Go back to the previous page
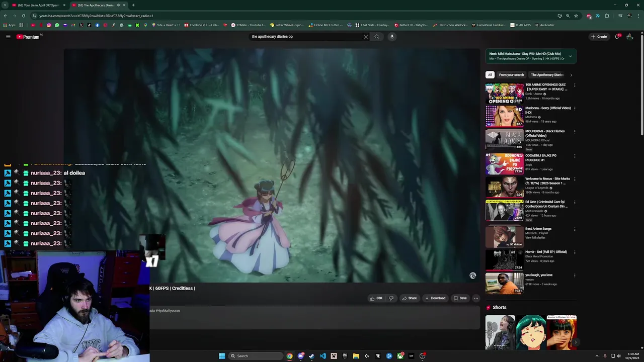Viewport: 644px width, 362px height. click(6, 16)
